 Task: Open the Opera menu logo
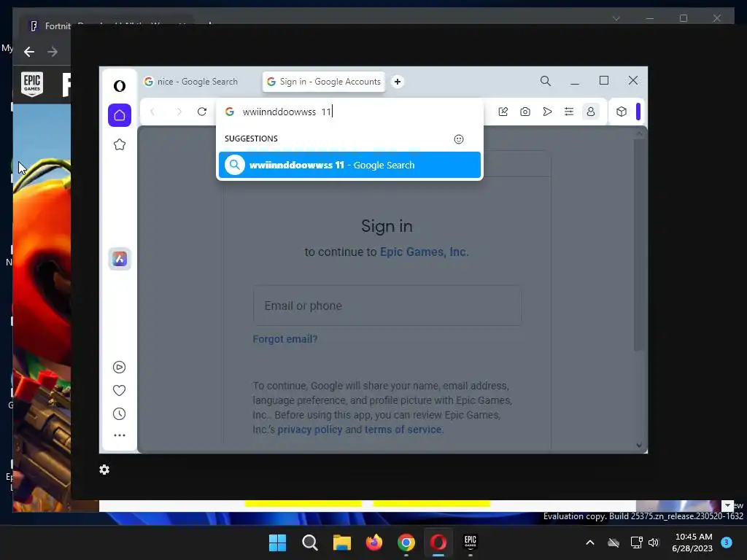[x=120, y=86]
